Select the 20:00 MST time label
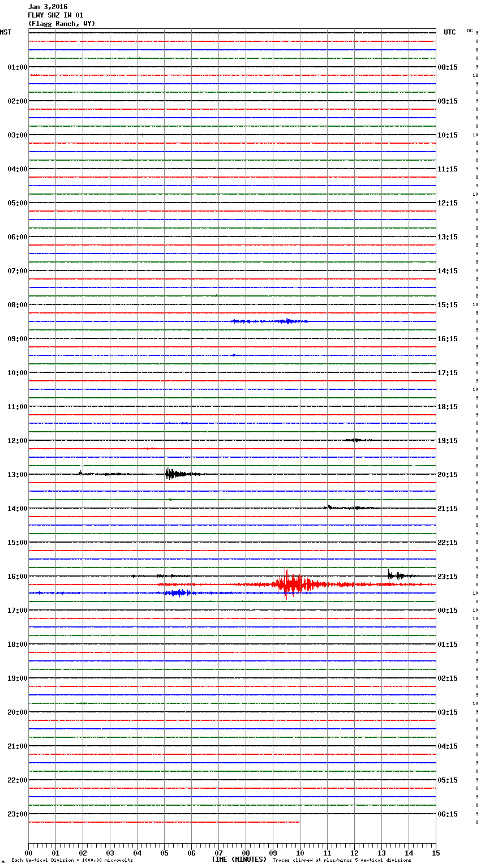 pyautogui.click(x=18, y=712)
